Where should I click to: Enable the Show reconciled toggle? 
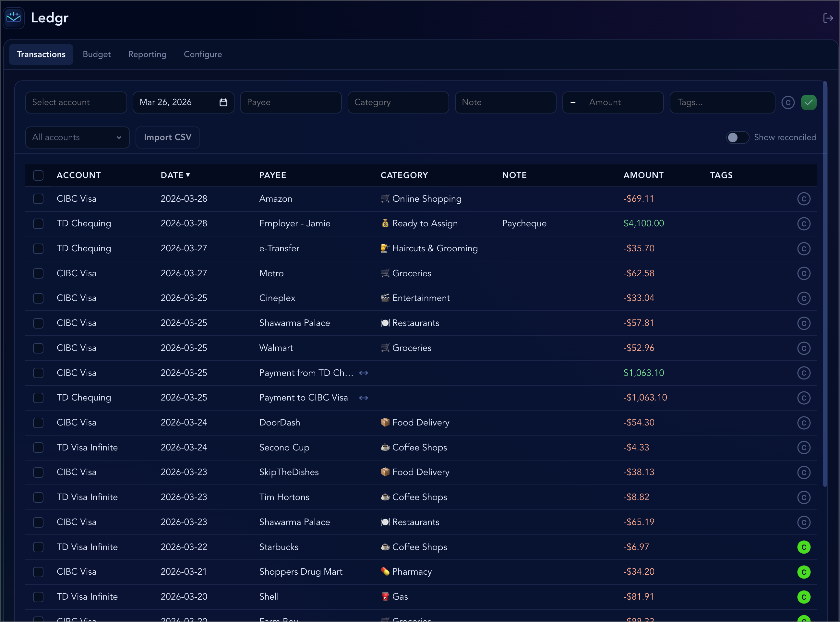(x=737, y=138)
